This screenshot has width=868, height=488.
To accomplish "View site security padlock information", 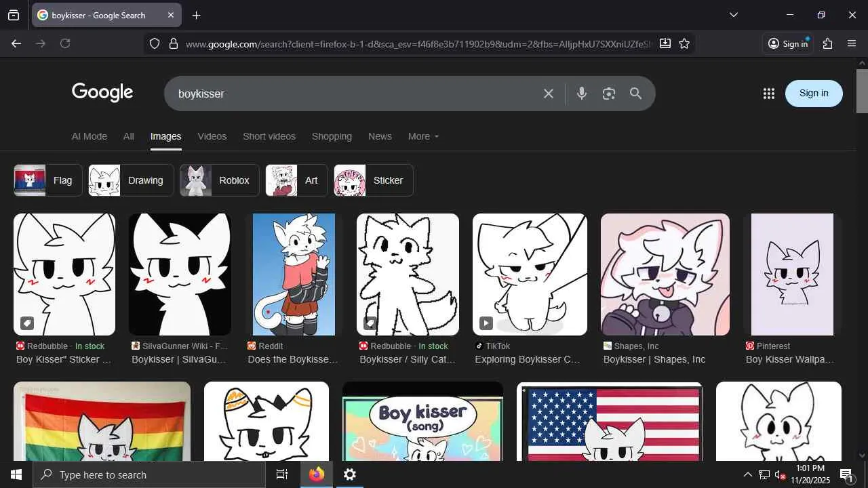I will 174,43.
